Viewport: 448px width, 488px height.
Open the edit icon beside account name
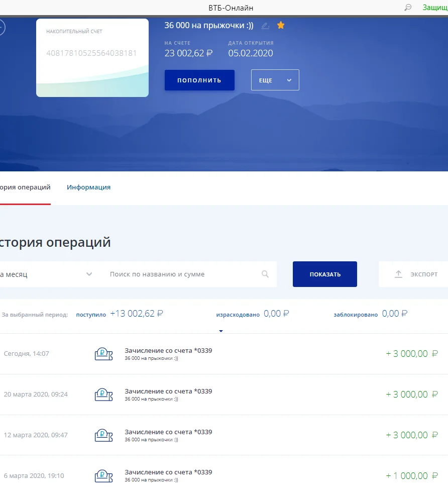[x=265, y=25]
